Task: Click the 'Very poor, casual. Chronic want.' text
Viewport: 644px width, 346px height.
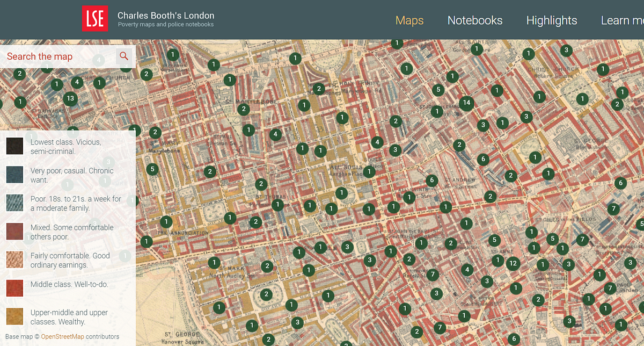Action: tap(72, 175)
